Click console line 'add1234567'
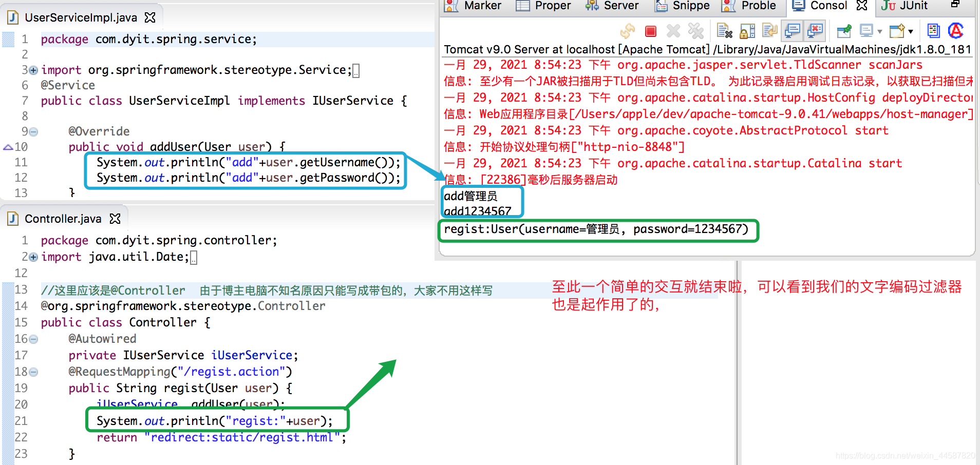Image resolution: width=980 pixels, height=465 pixels. click(477, 211)
